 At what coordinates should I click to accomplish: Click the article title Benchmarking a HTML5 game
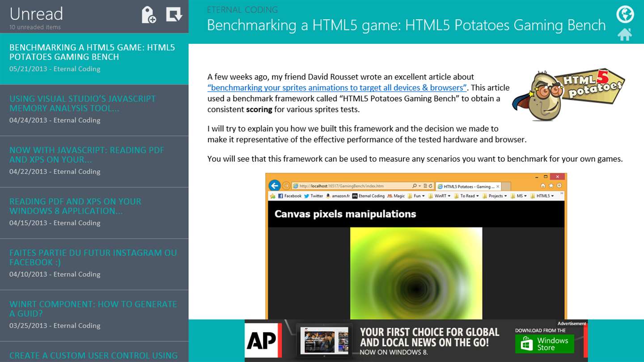pyautogui.click(x=406, y=25)
